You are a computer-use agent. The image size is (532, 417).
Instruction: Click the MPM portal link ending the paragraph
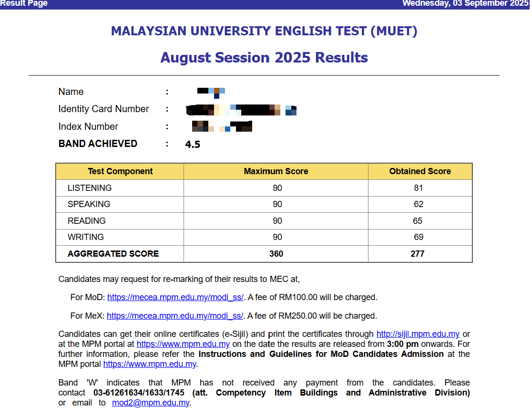point(150,364)
